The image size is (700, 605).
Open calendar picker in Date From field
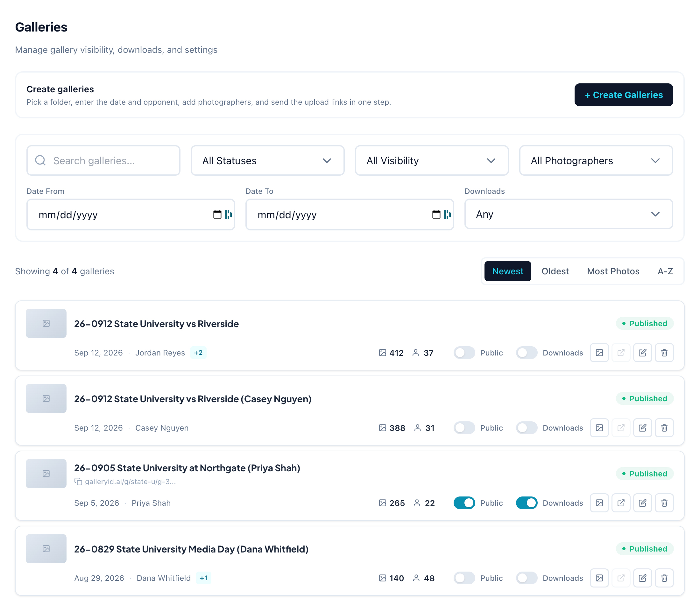click(217, 214)
